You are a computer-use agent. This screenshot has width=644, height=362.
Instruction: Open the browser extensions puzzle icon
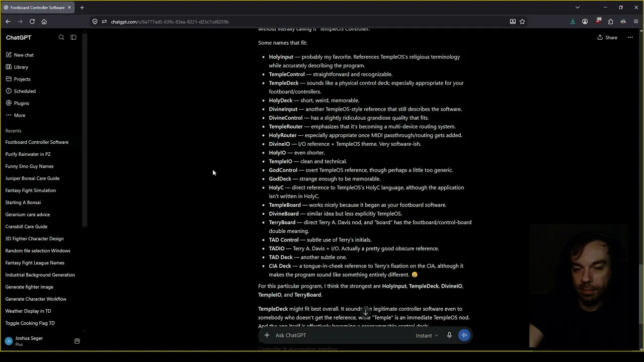click(x=610, y=22)
